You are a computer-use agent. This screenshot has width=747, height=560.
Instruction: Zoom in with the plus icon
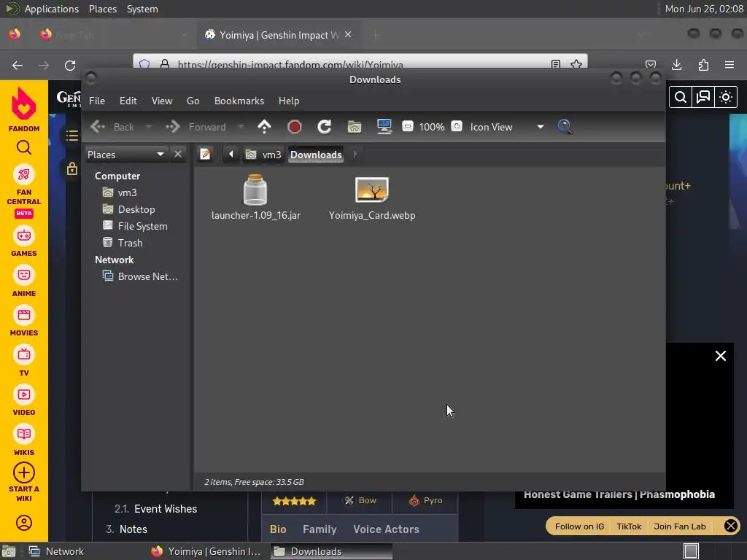pos(457,127)
